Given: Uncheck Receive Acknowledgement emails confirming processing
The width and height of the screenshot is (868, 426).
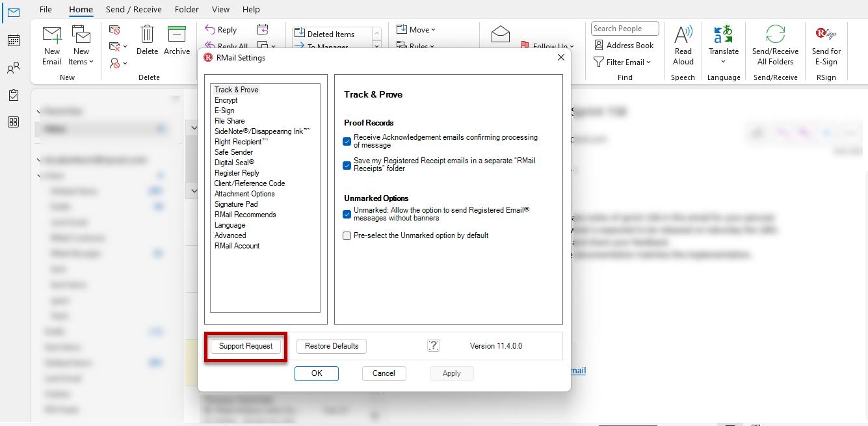Looking at the screenshot, I should coord(347,140).
